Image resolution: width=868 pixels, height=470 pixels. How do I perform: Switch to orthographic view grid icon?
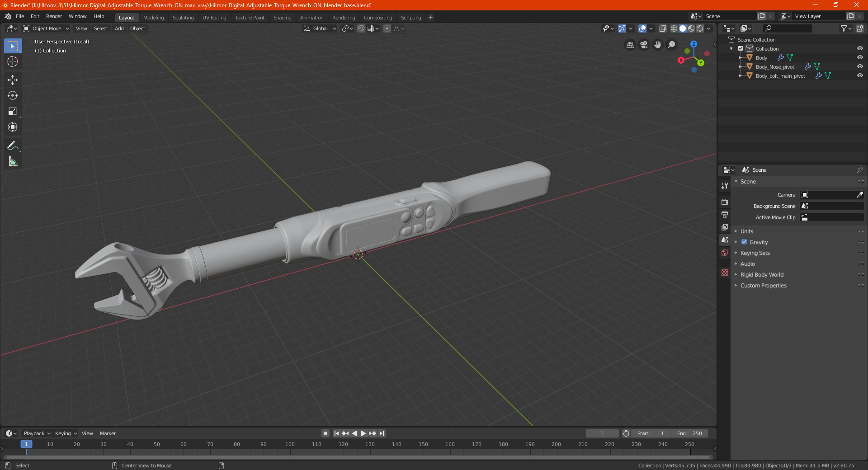pyautogui.click(x=630, y=45)
